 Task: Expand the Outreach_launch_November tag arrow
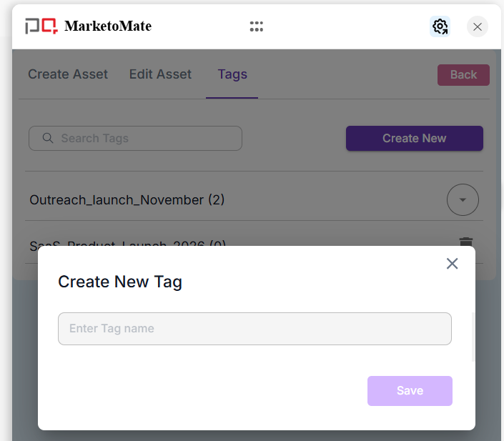click(x=463, y=200)
